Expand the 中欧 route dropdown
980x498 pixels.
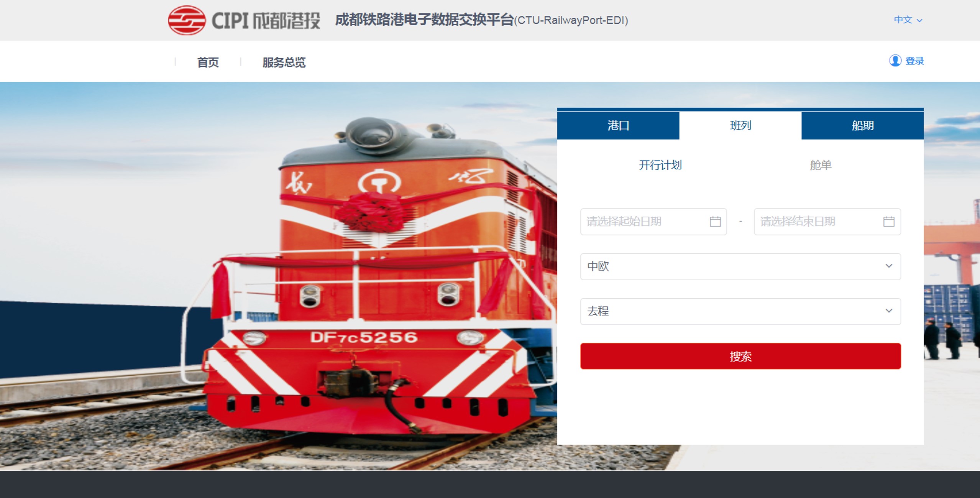[x=740, y=266]
